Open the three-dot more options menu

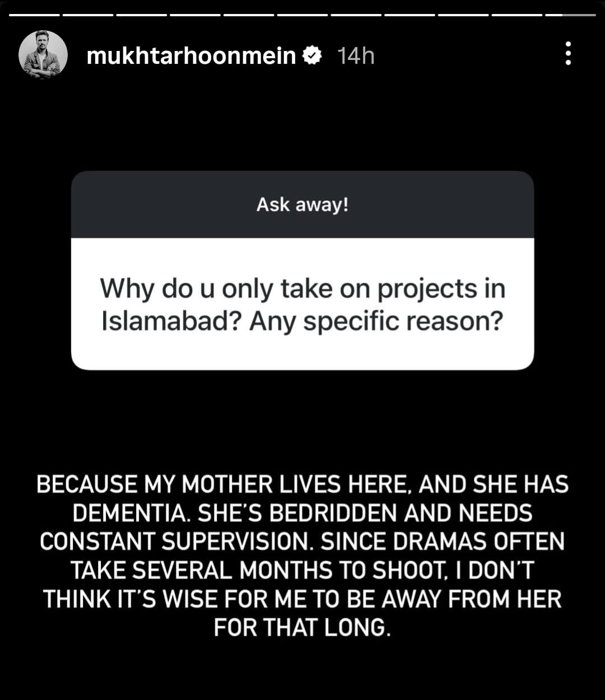click(x=568, y=54)
